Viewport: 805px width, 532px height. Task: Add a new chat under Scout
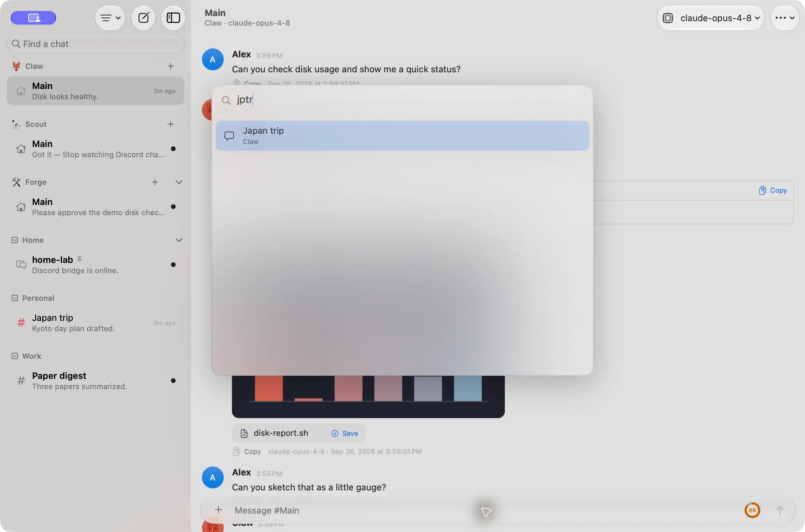(x=171, y=124)
